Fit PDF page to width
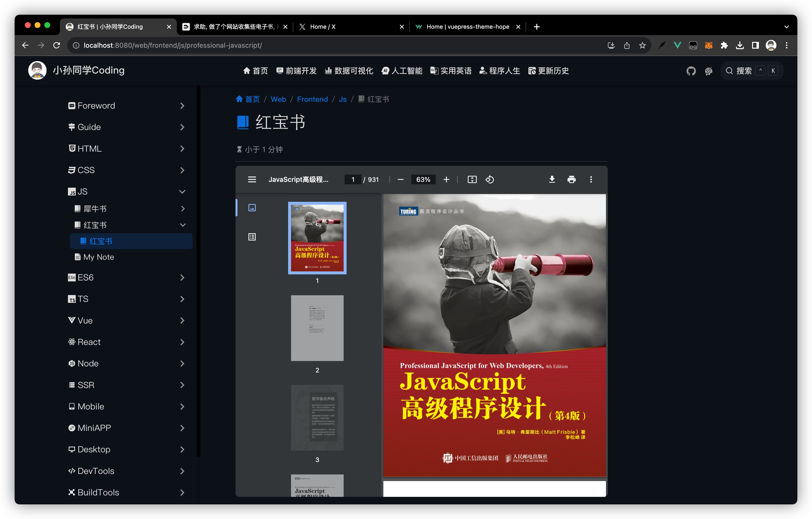Image resolution: width=812 pixels, height=519 pixels. click(x=472, y=179)
